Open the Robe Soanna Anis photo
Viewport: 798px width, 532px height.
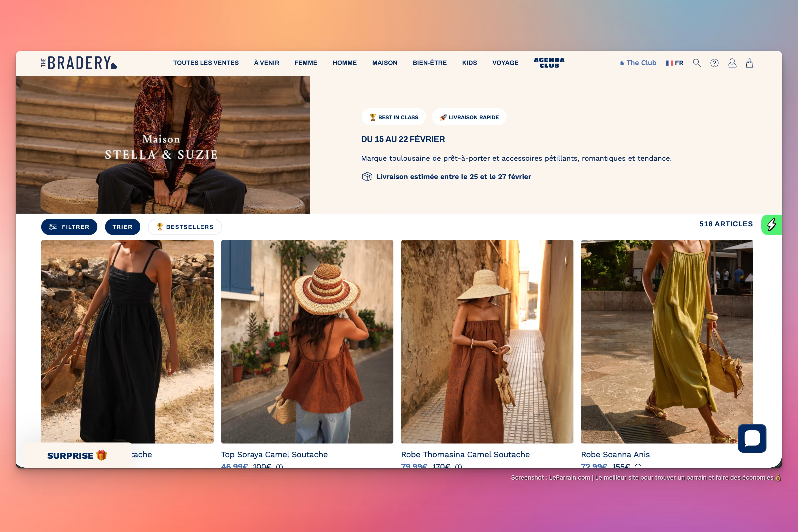pos(667,342)
